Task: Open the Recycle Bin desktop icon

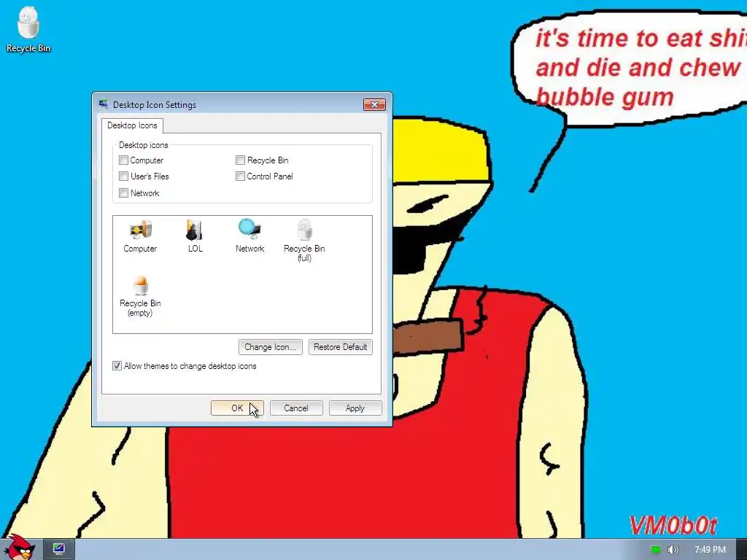Action: (x=28, y=29)
